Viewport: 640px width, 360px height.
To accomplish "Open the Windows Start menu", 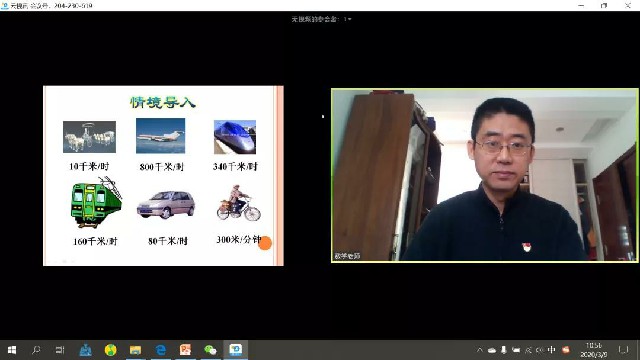I will tap(12, 350).
